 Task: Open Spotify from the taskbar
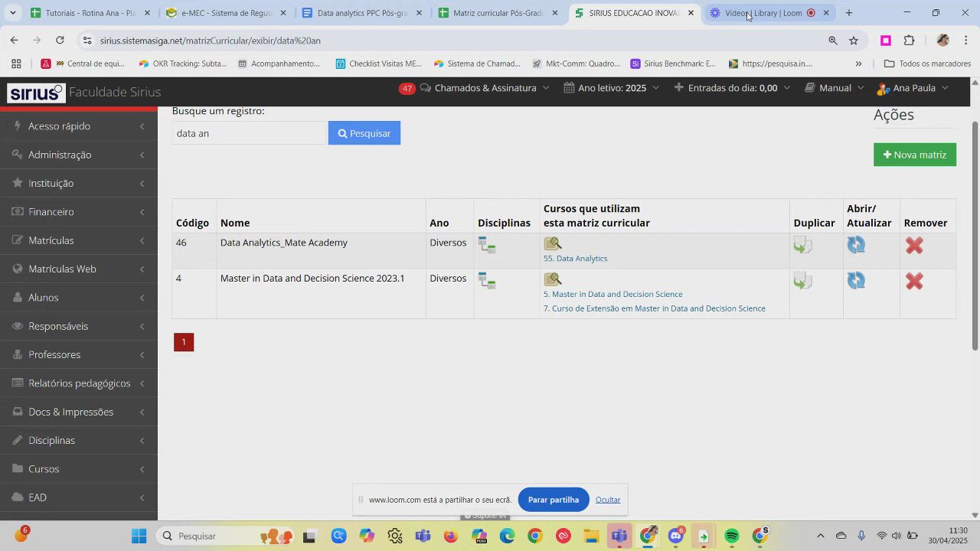(x=731, y=536)
